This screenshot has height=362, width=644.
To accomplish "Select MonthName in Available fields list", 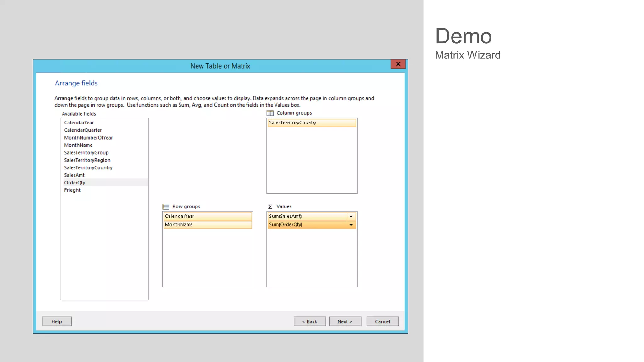I will (x=105, y=145).
